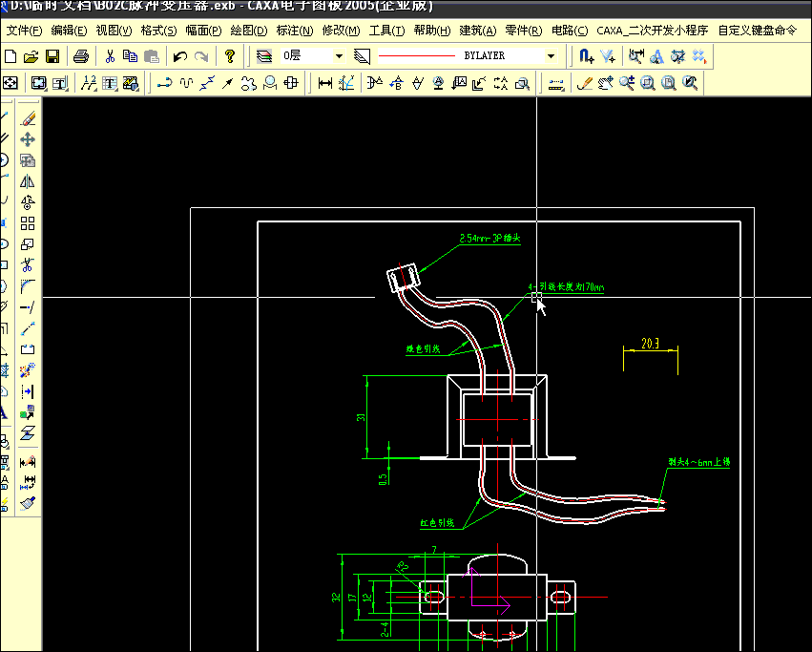This screenshot has width=812, height=652.
Task: Open the 自定义键盘命令 menu
Action: pyautogui.click(x=757, y=32)
